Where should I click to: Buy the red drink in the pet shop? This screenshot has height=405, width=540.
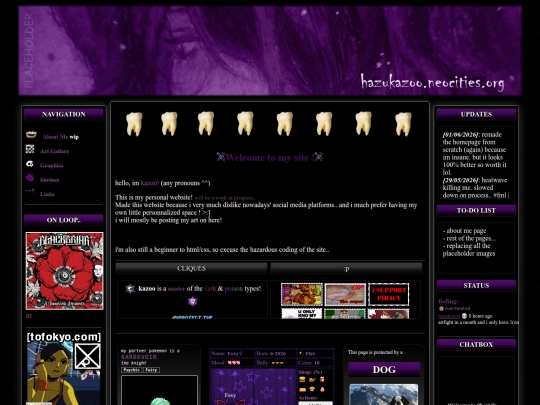point(322,380)
